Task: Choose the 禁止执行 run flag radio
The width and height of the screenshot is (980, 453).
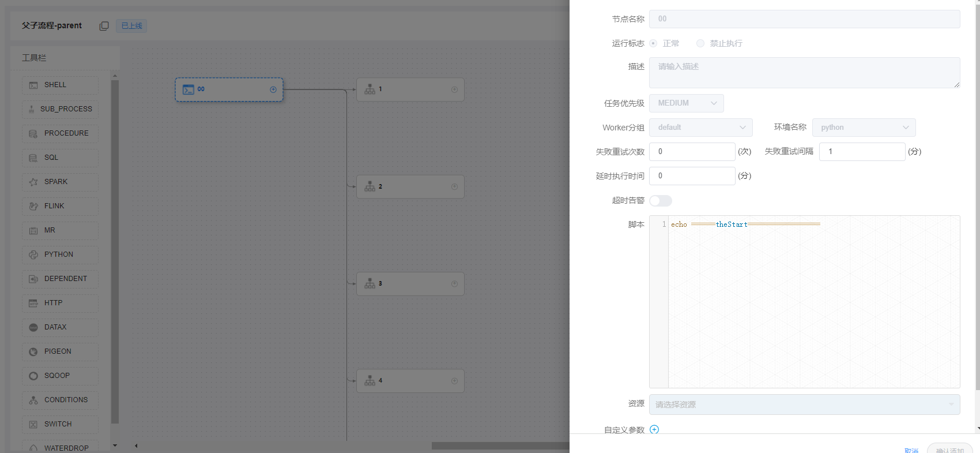Action: [700, 43]
